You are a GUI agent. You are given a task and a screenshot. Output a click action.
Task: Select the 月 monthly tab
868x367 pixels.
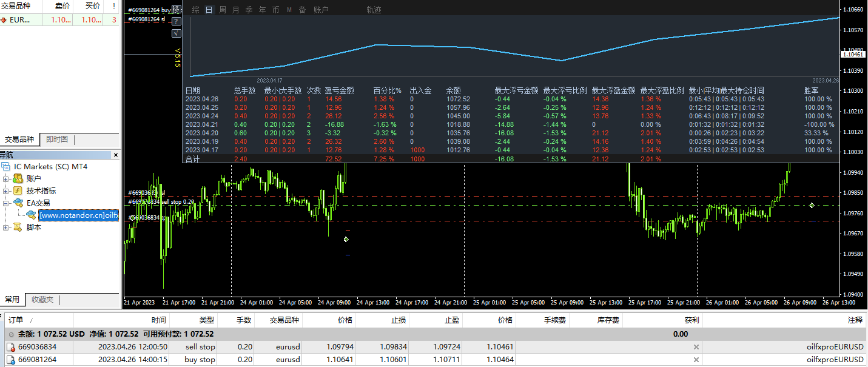[236, 10]
